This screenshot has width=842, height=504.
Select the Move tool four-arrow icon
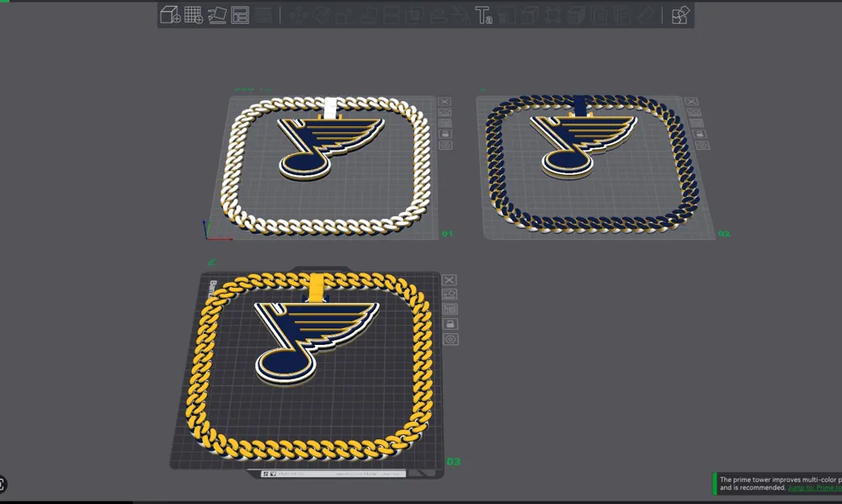297,15
